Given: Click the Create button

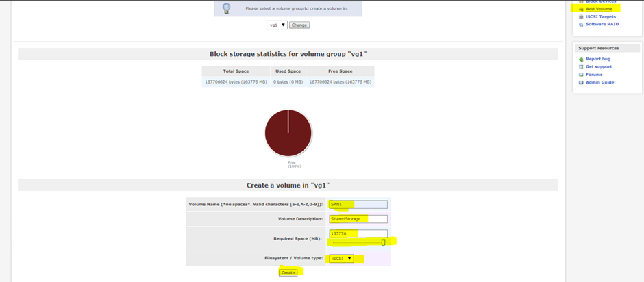Looking at the screenshot, I should click(288, 272).
